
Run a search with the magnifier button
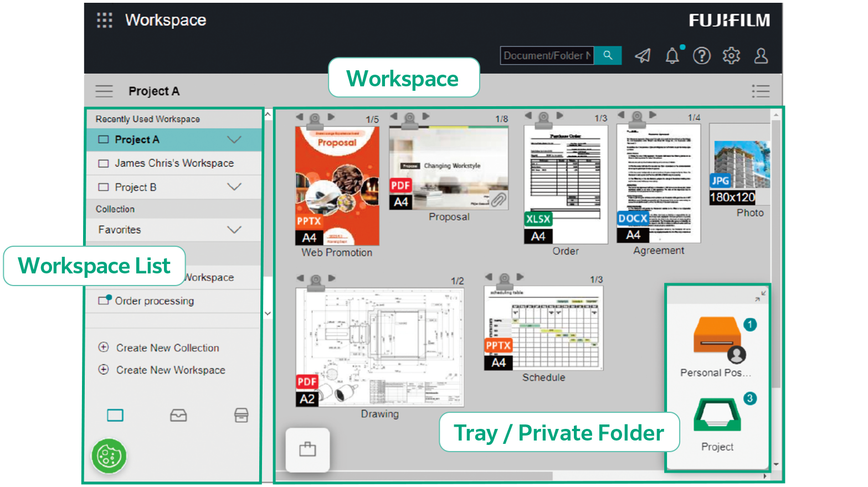[x=608, y=55]
